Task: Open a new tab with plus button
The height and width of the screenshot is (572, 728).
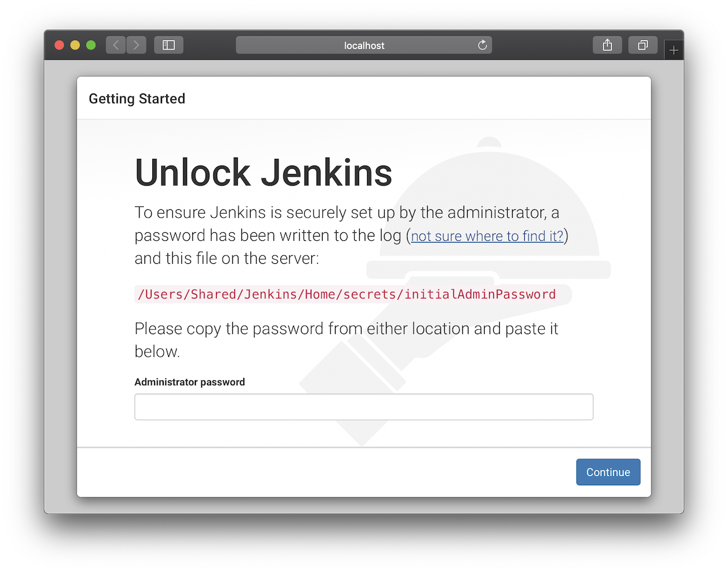Action: click(673, 50)
